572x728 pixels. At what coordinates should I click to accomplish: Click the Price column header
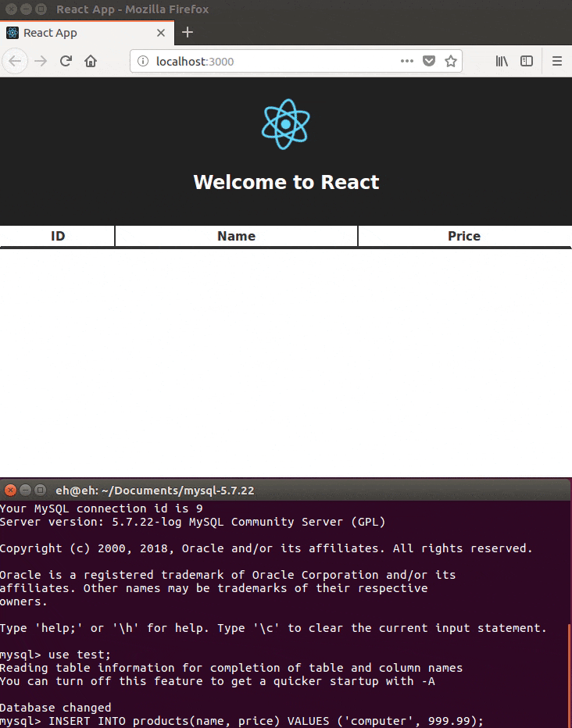pyautogui.click(x=464, y=236)
